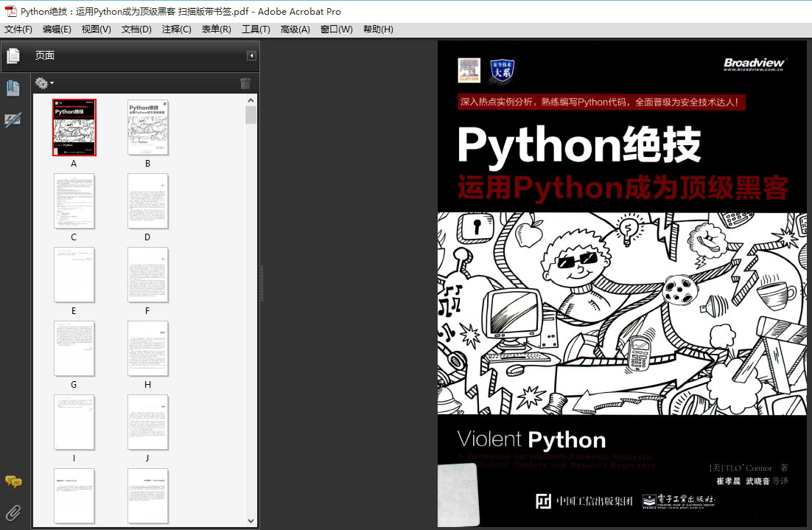Open the 编辑(E) menu
This screenshot has width=812, height=530.
pyautogui.click(x=57, y=29)
